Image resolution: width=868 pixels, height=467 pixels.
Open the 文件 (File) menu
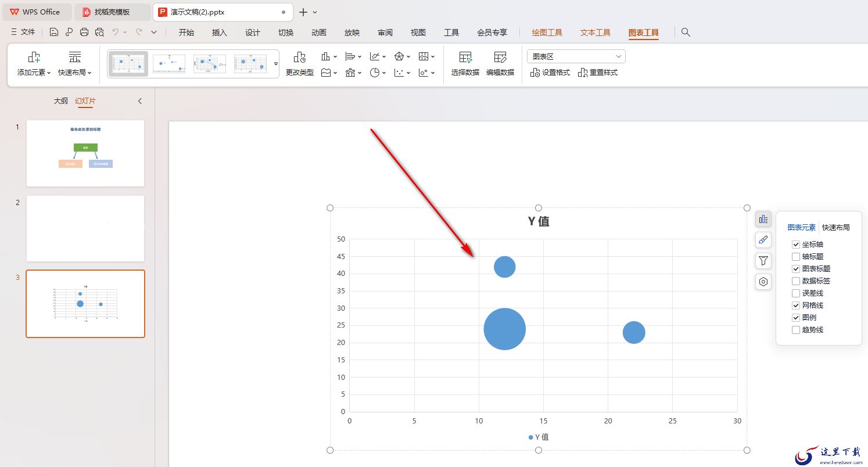click(x=23, y=33)
